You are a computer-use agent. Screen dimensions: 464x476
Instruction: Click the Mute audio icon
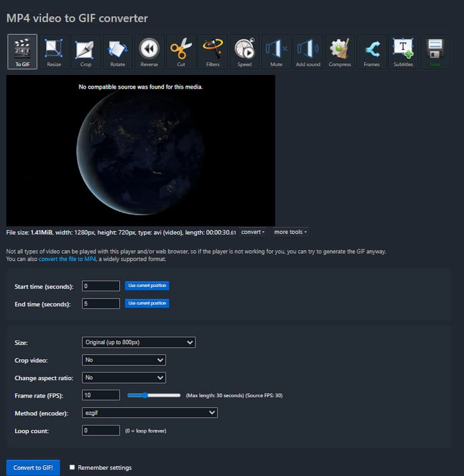tap(276, 51)
